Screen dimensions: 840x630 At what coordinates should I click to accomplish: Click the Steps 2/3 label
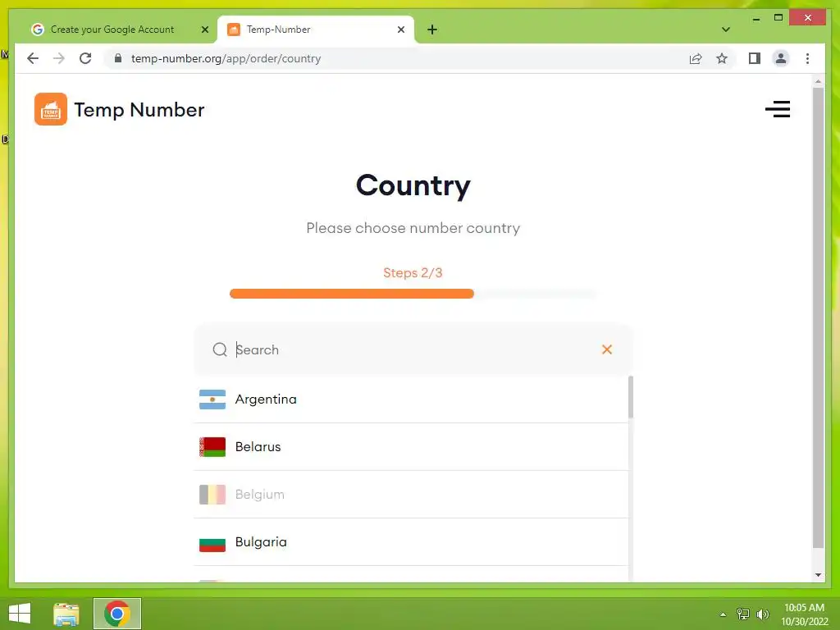click(413, 272)
